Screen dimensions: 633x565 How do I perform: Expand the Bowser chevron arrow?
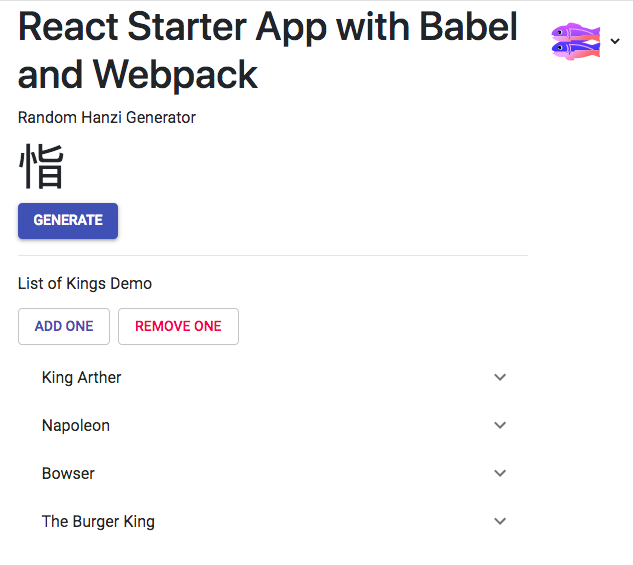coord(500,473)
